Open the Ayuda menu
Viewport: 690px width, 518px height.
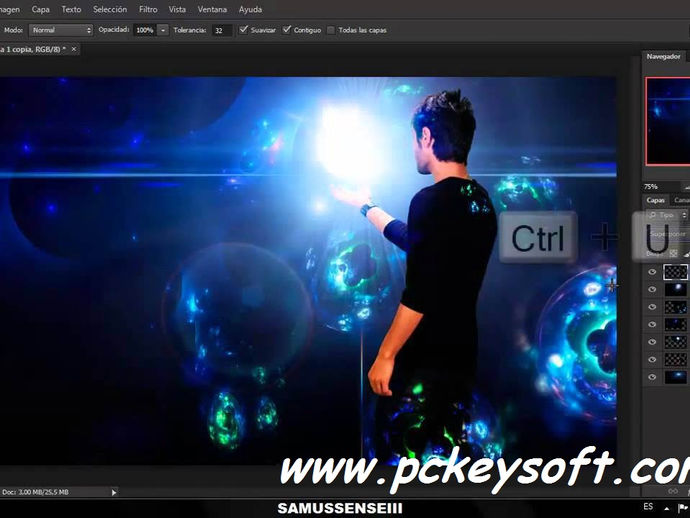(250, 9)
